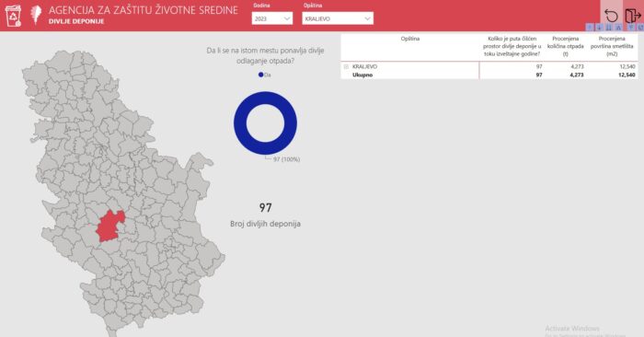The height and width of the screenshot is (337, 644).
Task: Click the 97 Broj divljih deponija card
Action: coord(265,215)
